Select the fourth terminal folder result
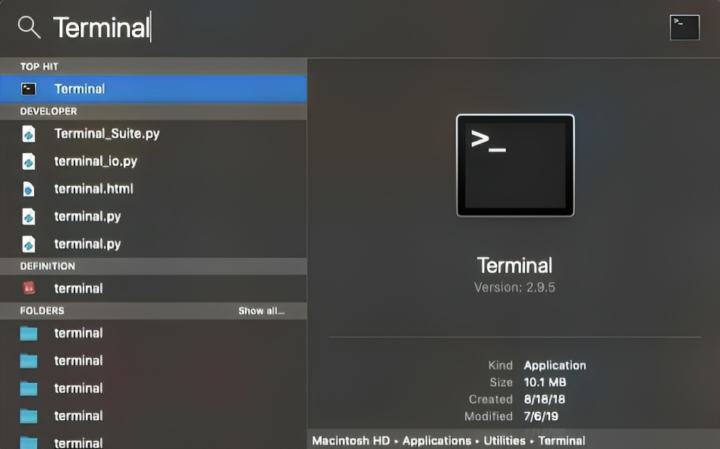 click(153, 416)
